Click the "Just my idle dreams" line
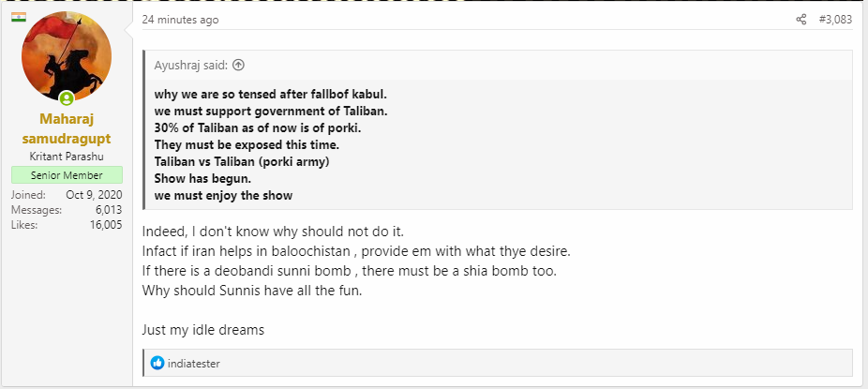Image resolution: width=868 pixels, height=389 pixels. pyautogui.click(x=203, y=330)
